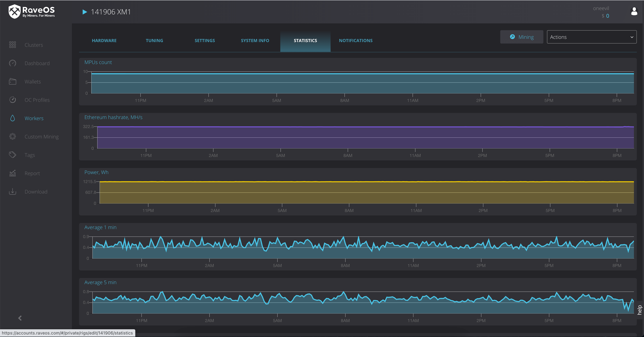This screenshot has width=644, height=337.
Task: Select the System Info tab
Action: click(255, 40)
